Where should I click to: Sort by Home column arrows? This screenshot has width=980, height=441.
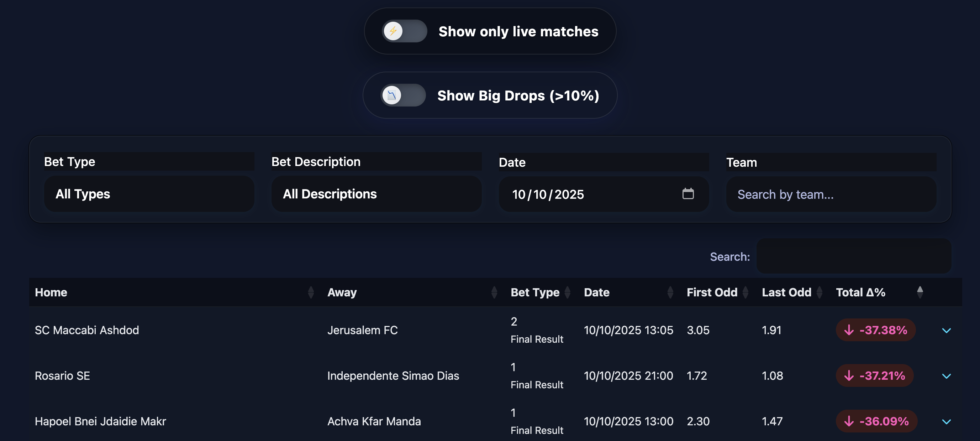click(311, 292)
